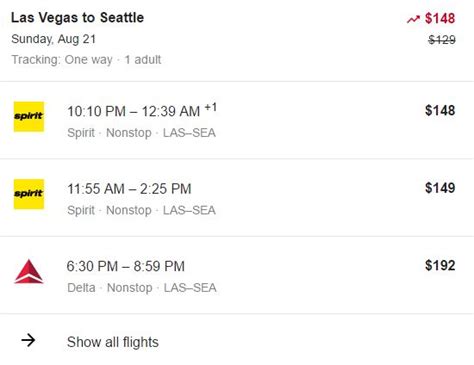Select the 11:55 AM – 2:25 PM flight

point(237,198)
